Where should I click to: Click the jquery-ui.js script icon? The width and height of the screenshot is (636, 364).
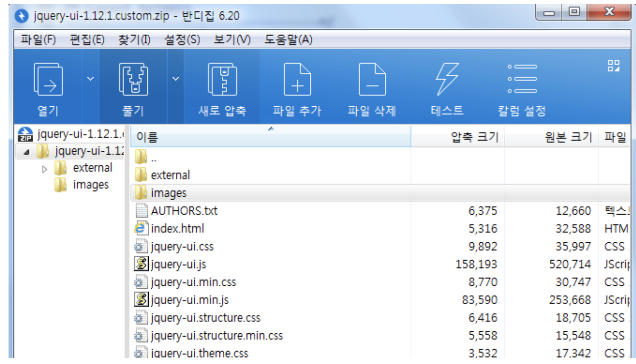[141, 264]
